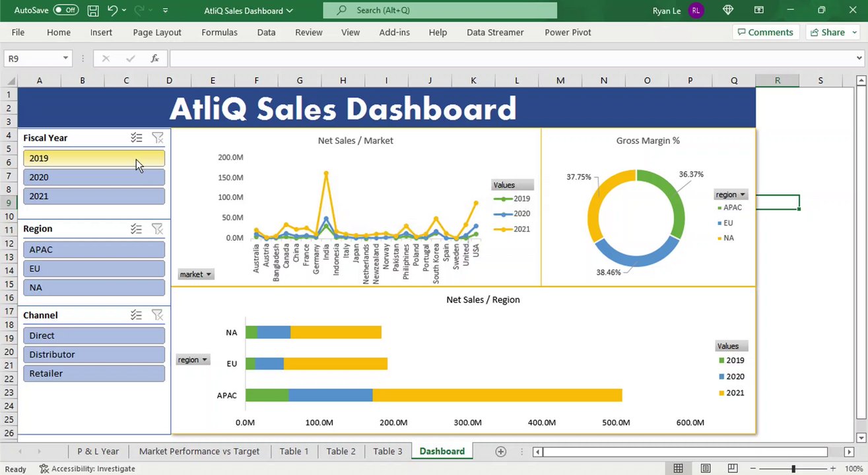This screenshot has width=868, height=475.
Task: Filter by APAC in Region slicer
Action: point(94,249)
